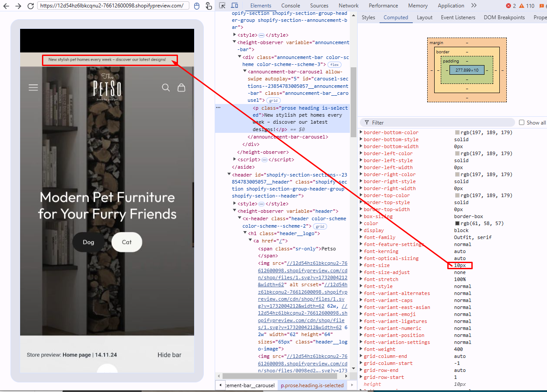Click the search magnifier in the Petso header
Image resolution: width=547 pixels, height=392 pixels.
pos(166,87)
